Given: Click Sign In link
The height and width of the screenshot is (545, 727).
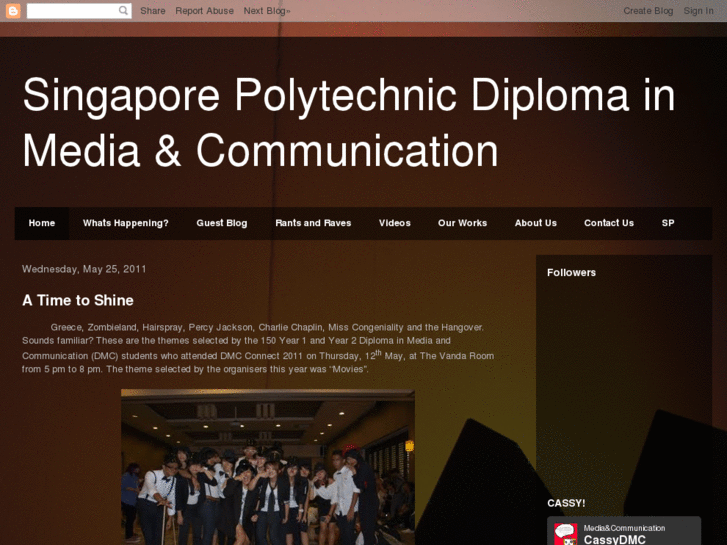Looking at the screenshot, I should pyautogui.click(x=698, y=11).
